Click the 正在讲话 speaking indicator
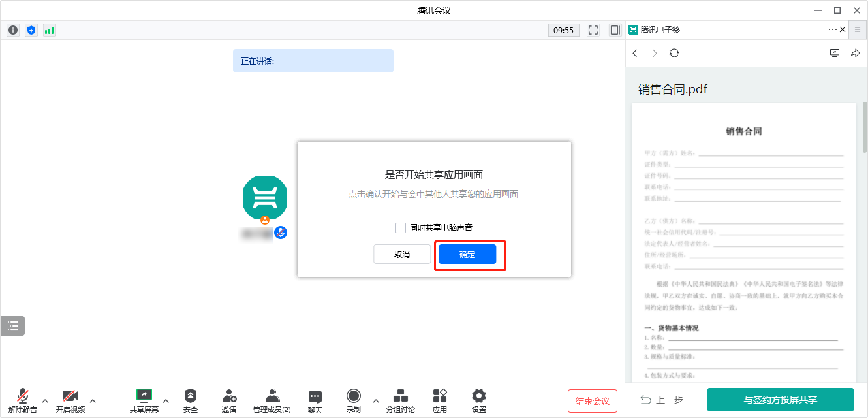 (313, 61)
